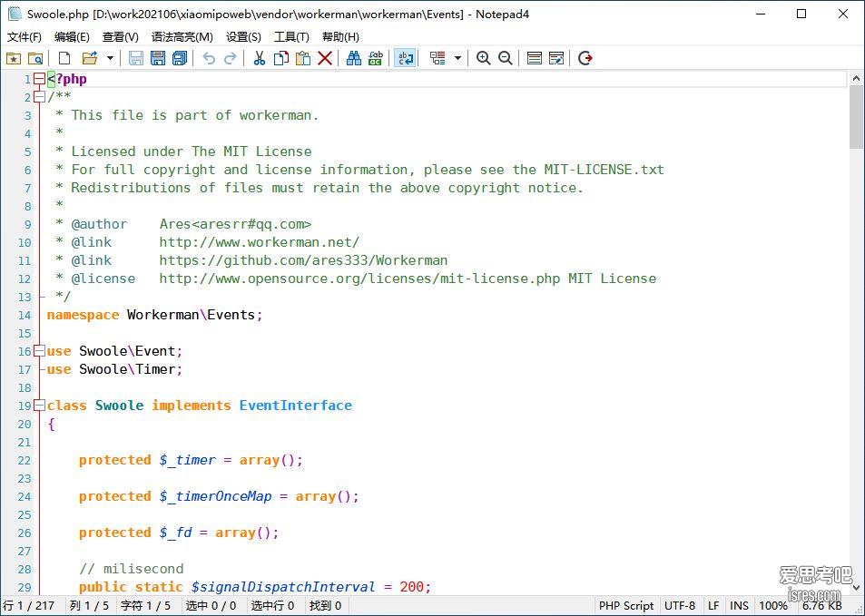Zoom out with magnifier minus icon
865x616 pixels.
505,58
